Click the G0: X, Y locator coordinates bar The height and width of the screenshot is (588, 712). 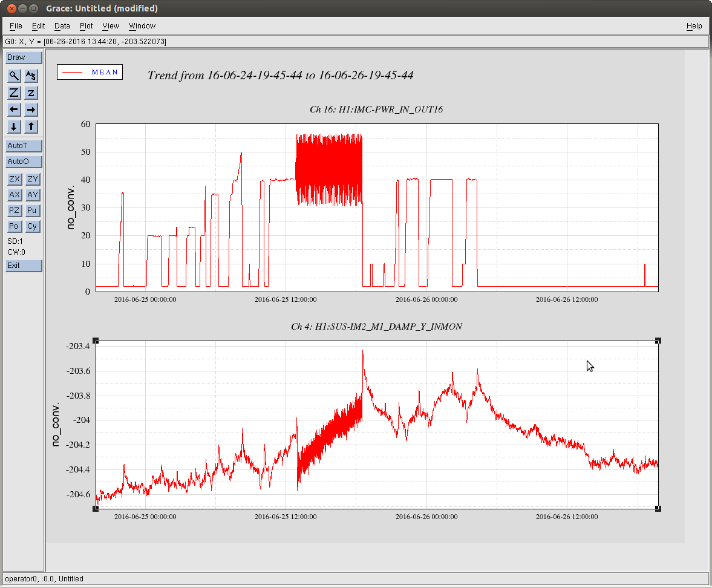(356, 42)
